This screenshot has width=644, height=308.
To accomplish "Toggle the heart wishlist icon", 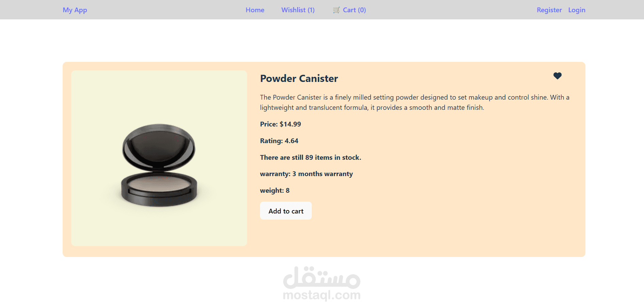I will tap(557, 76).
